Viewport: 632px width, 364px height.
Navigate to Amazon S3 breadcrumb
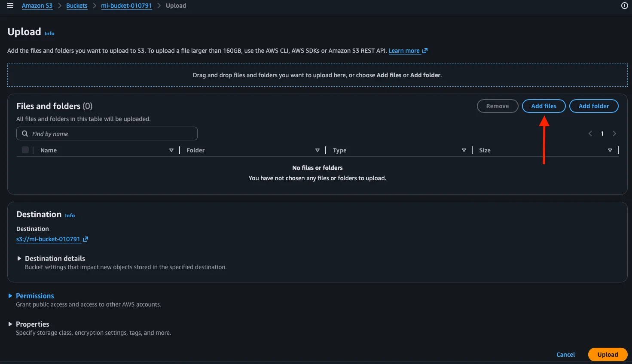point(37,6)
